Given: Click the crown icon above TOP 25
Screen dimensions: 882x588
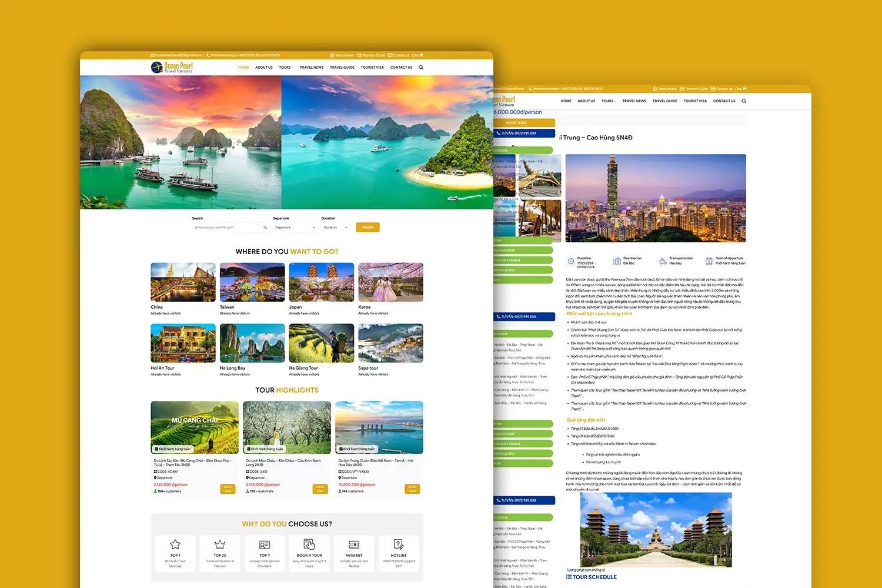Looking at the screenshot, I should tap(220, 544).
